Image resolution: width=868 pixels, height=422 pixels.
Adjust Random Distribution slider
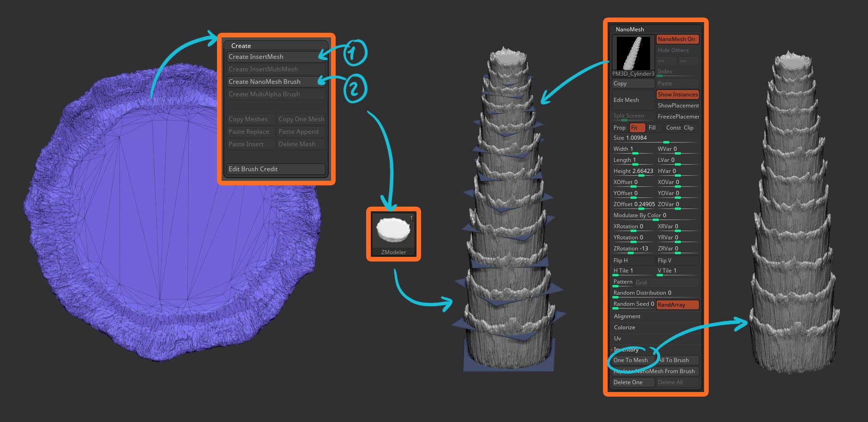point(655,294)
